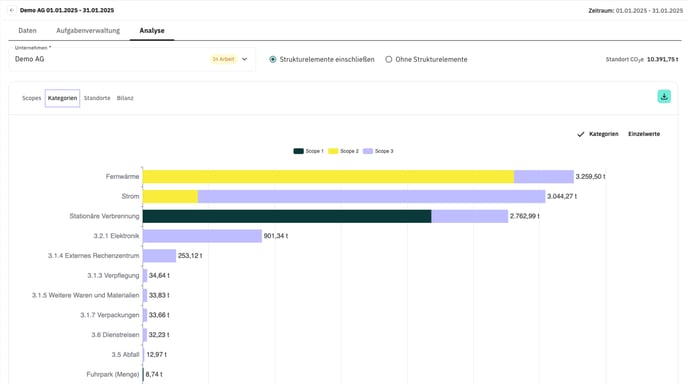
Task: Download the chart with teal icon
Action: pyautogui.click(x=664, y=97)
